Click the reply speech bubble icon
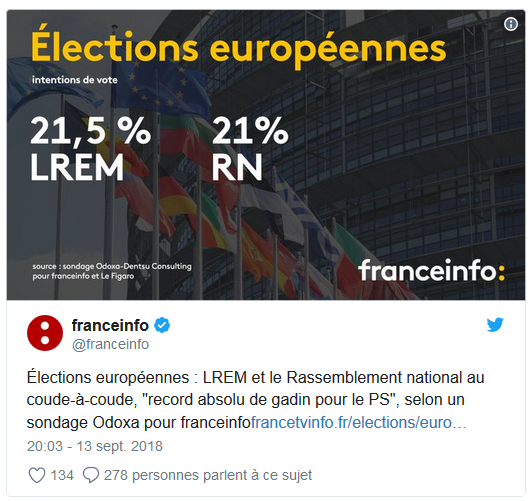 click(x=91, y=475)
